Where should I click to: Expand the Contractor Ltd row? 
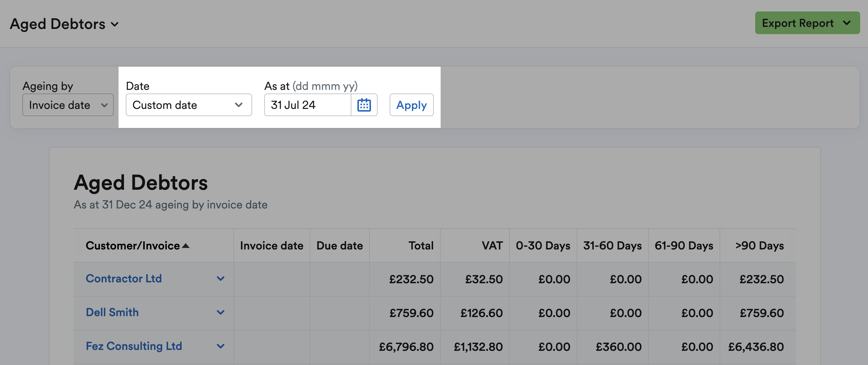tap(221, 279)
